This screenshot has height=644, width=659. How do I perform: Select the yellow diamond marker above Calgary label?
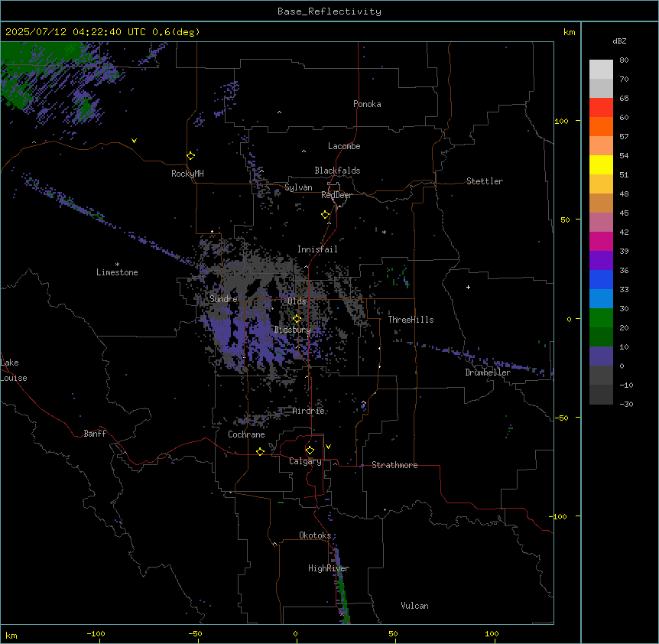click(x=310, y=450)
